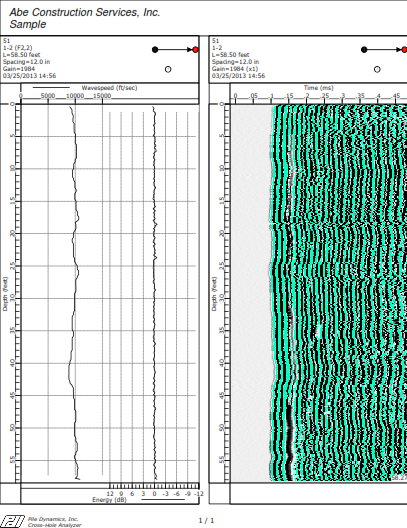Click the 12 value on Energy axis

110,494
